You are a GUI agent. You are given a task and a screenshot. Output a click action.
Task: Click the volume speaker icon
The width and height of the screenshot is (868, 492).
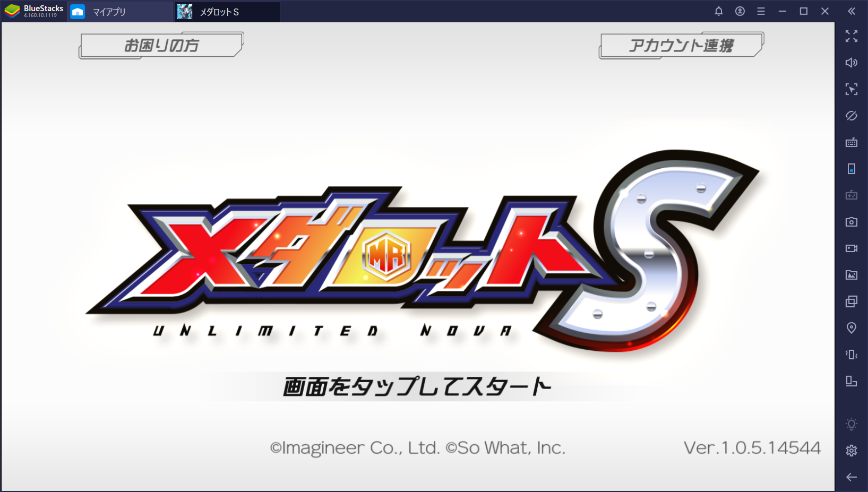click(x=852, y=63)
